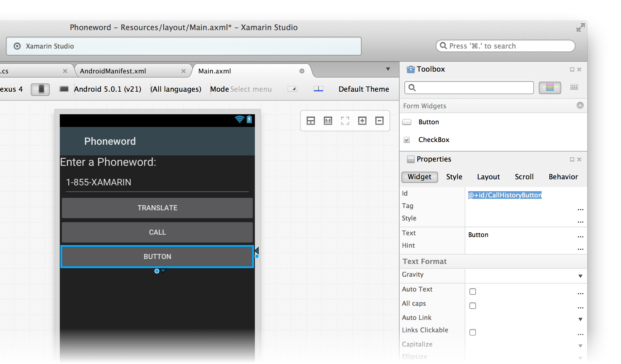This screenshot has height=364, width=621.
Task: Select the TRANSLATE button in designer
Action: click(157, 208)
